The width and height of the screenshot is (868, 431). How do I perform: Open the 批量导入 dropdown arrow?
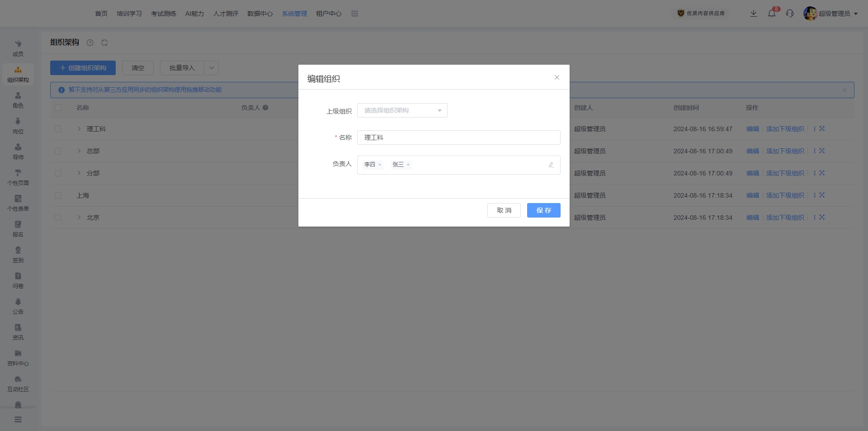coord(211,68)
